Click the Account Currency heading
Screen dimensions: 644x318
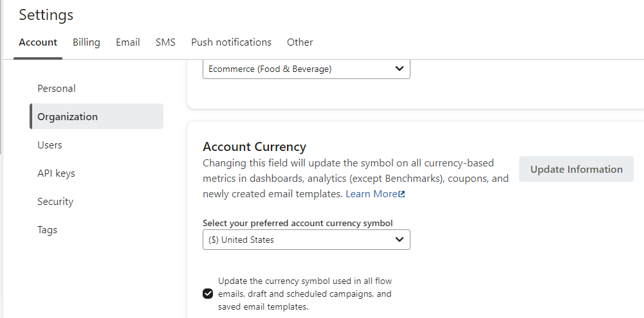[254, 146]
